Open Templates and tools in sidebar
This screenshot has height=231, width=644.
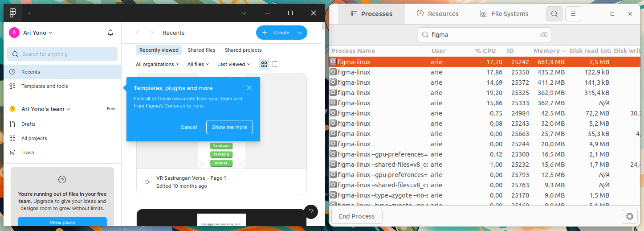pos(62,86)
